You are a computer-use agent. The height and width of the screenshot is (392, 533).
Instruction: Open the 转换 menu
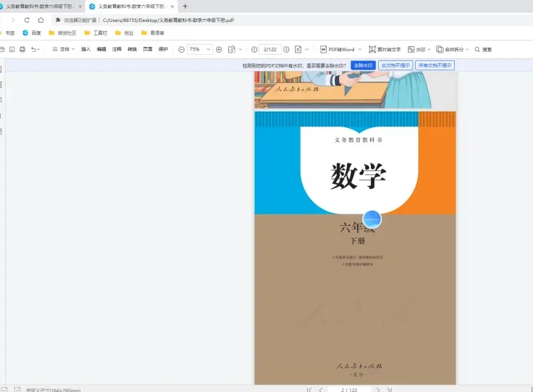click(132, 49)
